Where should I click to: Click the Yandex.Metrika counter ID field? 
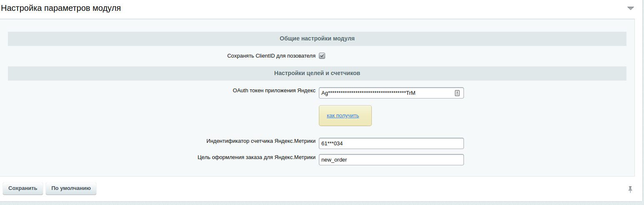(391, 143)
